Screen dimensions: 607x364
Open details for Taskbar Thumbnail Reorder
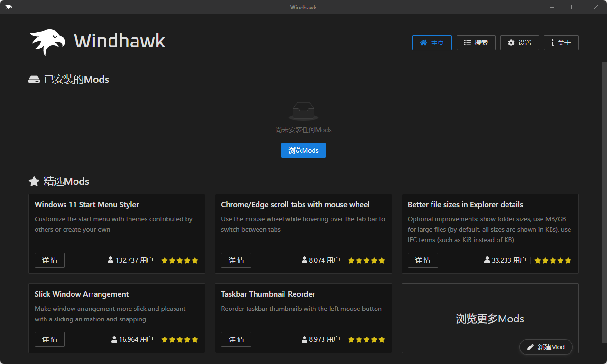pos(236,339)
